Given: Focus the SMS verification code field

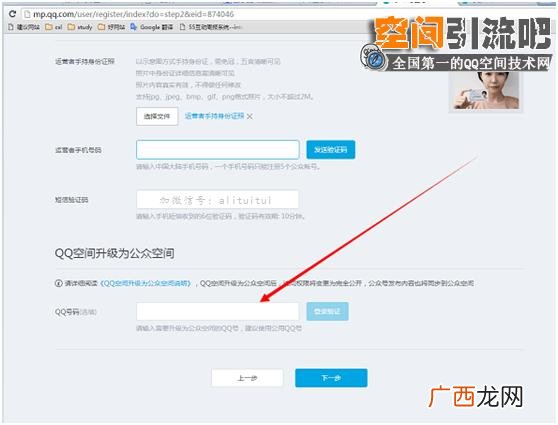Looking at the screenshot, I should [217, 200].
